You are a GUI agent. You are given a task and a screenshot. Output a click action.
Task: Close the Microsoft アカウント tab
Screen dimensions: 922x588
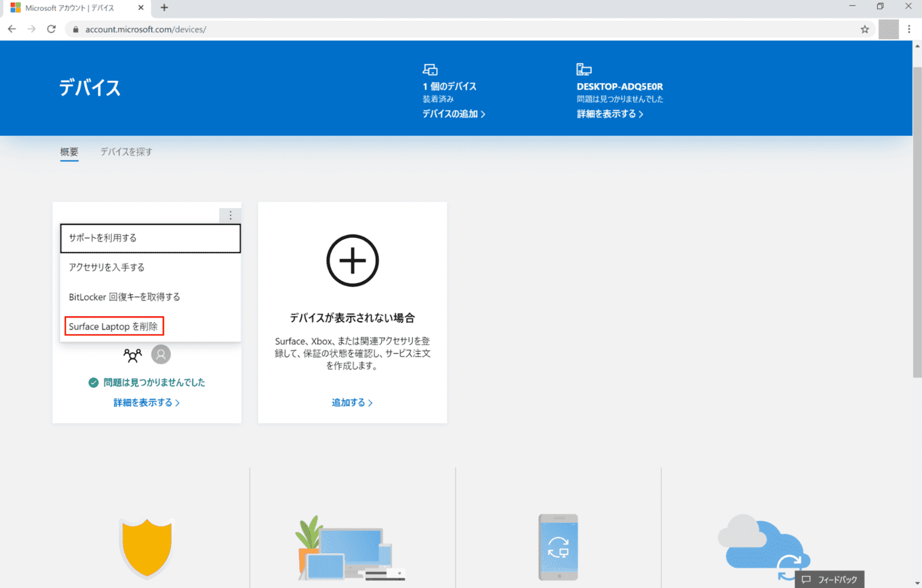click(141, 8)
